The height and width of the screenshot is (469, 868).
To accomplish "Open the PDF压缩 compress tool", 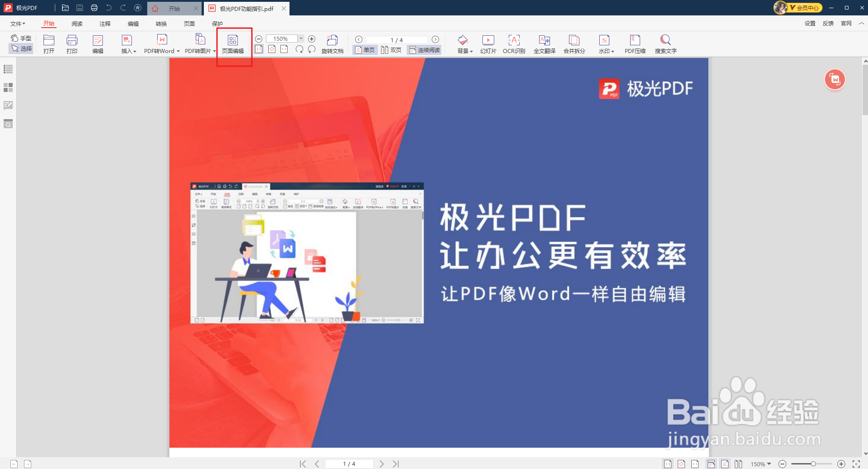I will click(635, 44).
